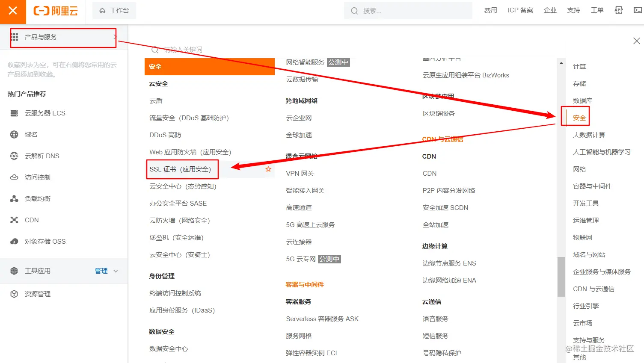
Task: Expand the 产品与服务 chevron arrow
Action: pos(115,37)
